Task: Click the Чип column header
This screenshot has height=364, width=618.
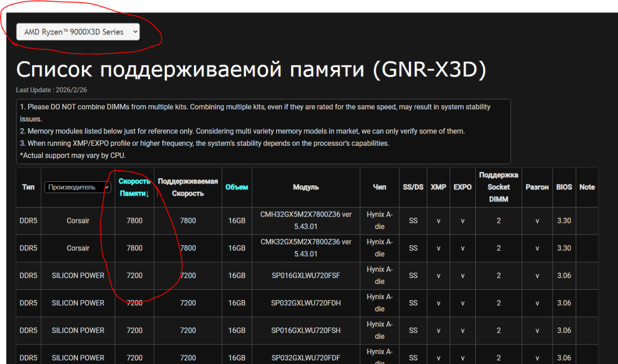Action: point(380,187)
